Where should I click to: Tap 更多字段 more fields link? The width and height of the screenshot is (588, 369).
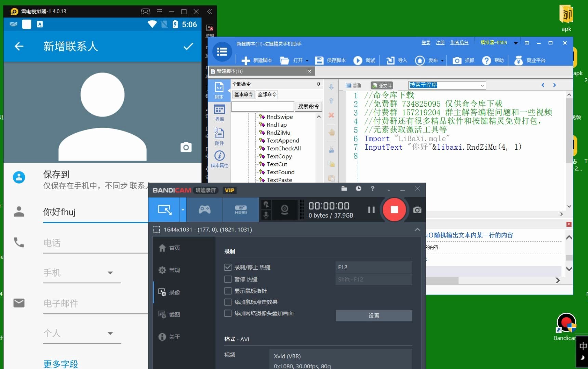tap(61, 364)
